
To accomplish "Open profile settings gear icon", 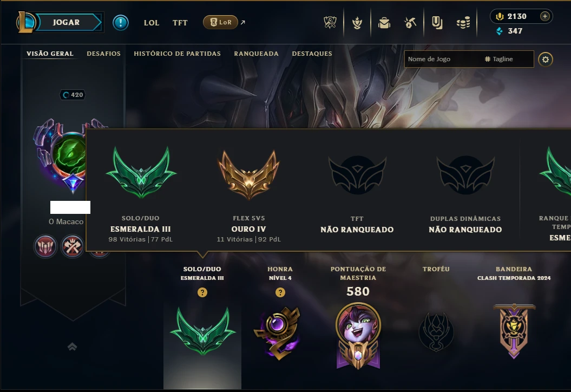I will point(546,60).
